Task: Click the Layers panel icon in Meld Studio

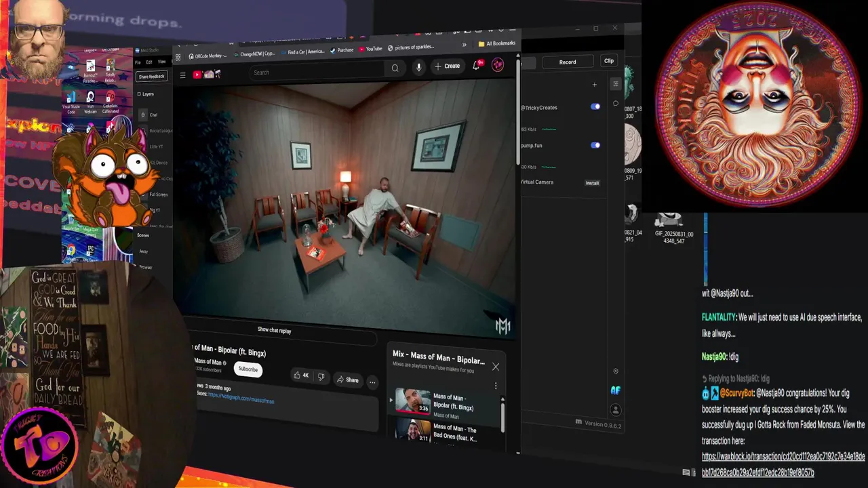Action: point(139,94)
